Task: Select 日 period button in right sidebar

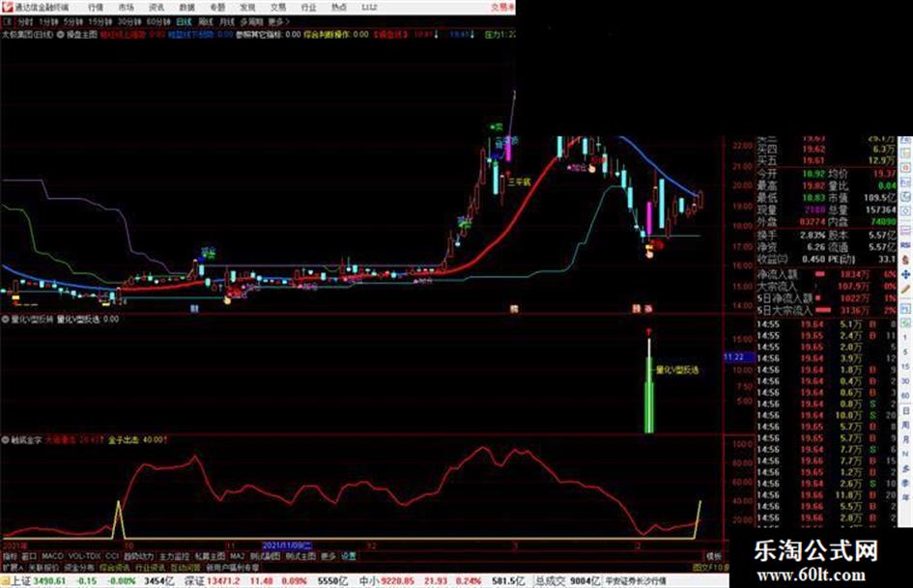Action: tap(905, 410)
